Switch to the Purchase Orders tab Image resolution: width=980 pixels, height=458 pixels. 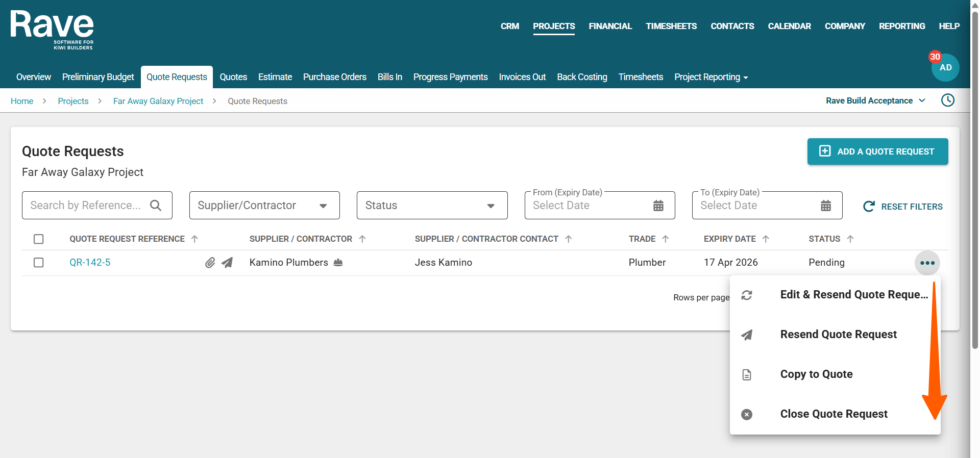[x=334, y=77]
